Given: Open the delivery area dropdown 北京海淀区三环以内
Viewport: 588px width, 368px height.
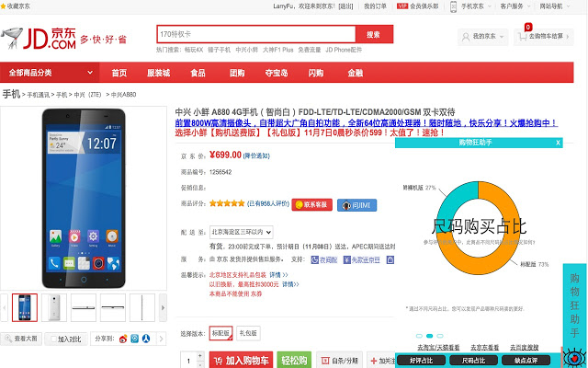Looking at the screenshot, I should point(241,232).
